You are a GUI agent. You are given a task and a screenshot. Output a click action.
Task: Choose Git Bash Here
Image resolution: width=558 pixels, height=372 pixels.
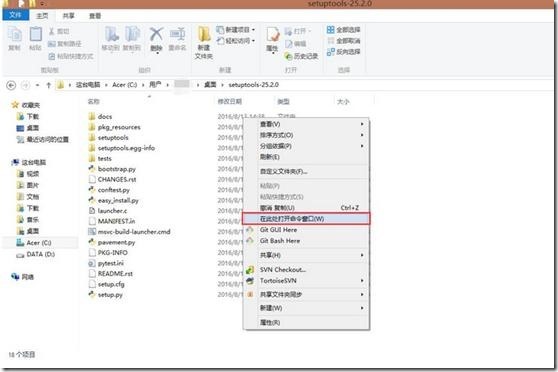(306, 241)
